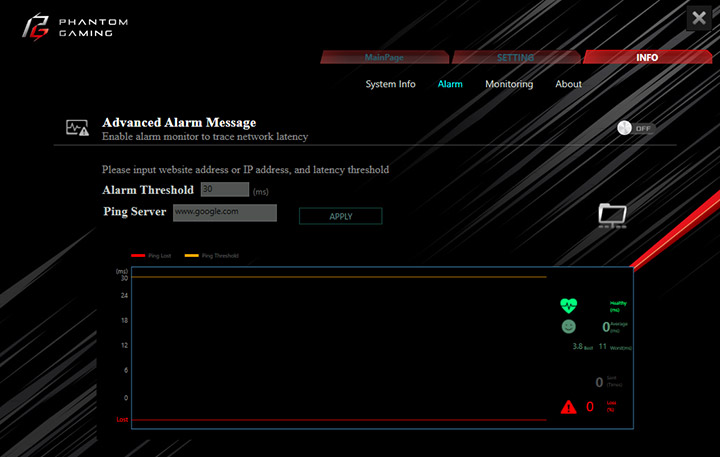Click the red Ping Lost legend swatch
Screen dimensions: 720x457
point(138,255)
